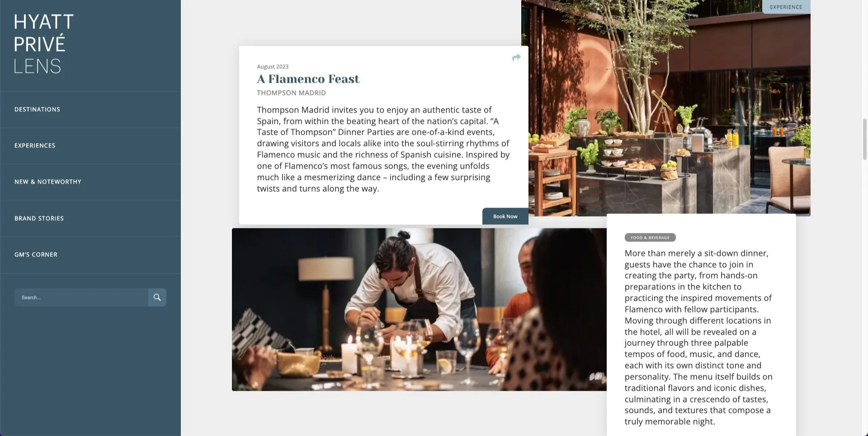Click the Experience label on photo
The width and height of the screenshot is (868, 436).
[786, 7]
